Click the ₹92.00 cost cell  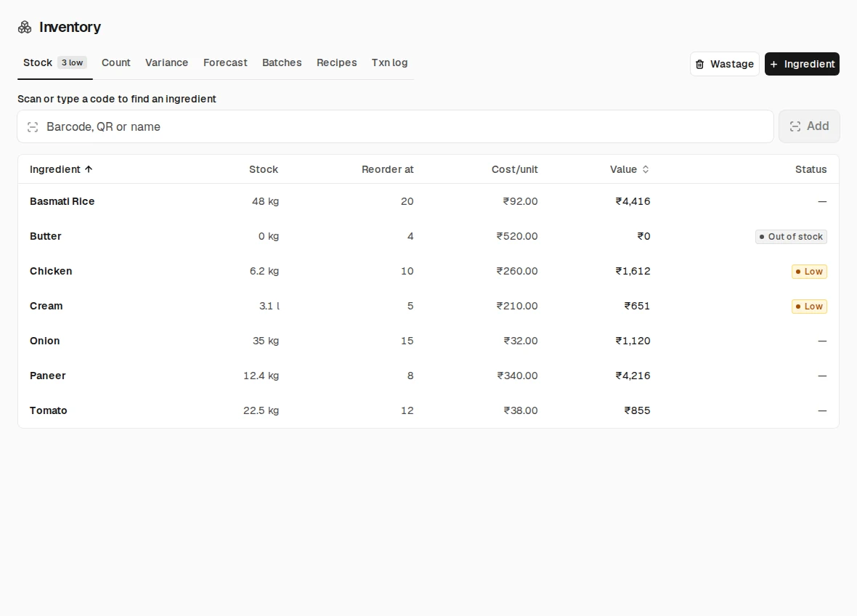point(520,201)
